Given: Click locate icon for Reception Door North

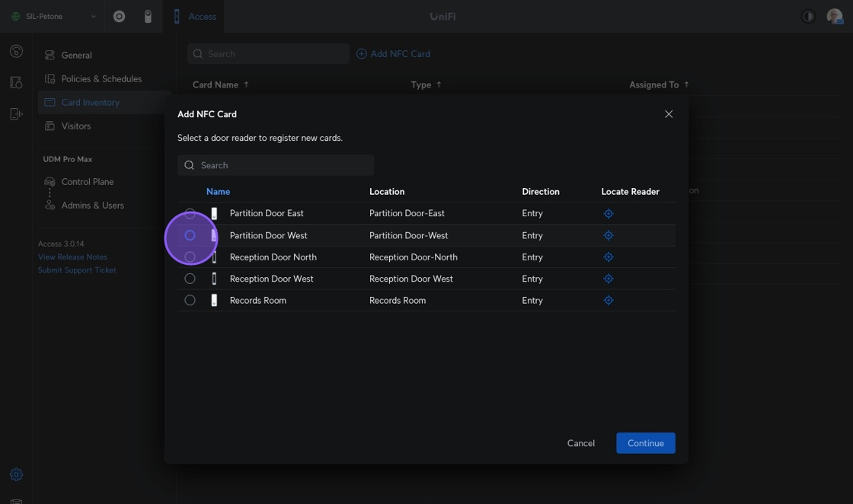Looking at the screenshot, I should click(608, 257).
